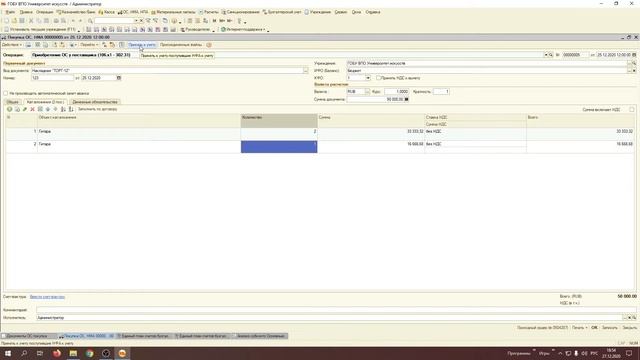640x360 pixels.
Task: Click Присоединенные файлы button
Action: pos(181,45)
